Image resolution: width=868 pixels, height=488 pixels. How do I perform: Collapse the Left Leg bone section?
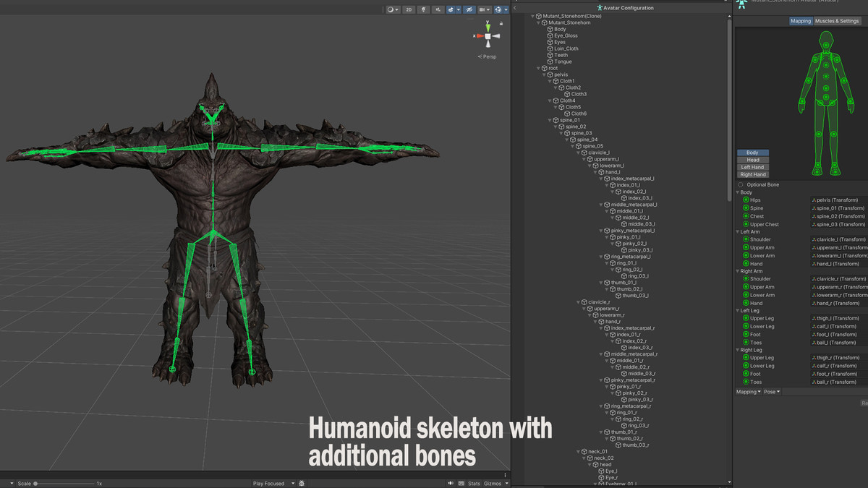tap(738, 311)
